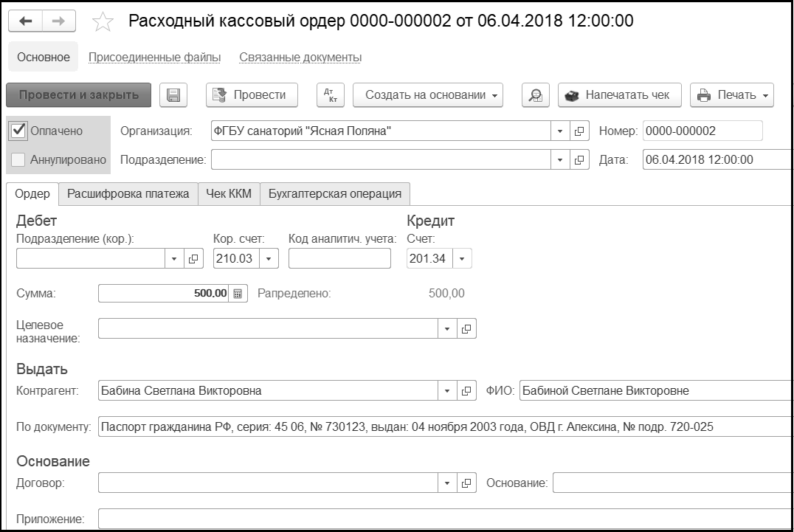Switch to Бухгалтерская операция tab
The height and width of the screenshot is (532, 794).
click(x=335, y=194)
